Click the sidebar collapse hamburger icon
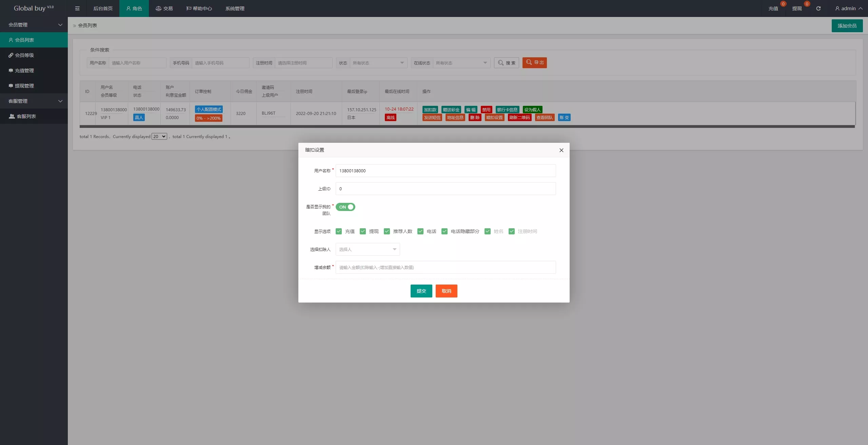 (x=77, y=8)
